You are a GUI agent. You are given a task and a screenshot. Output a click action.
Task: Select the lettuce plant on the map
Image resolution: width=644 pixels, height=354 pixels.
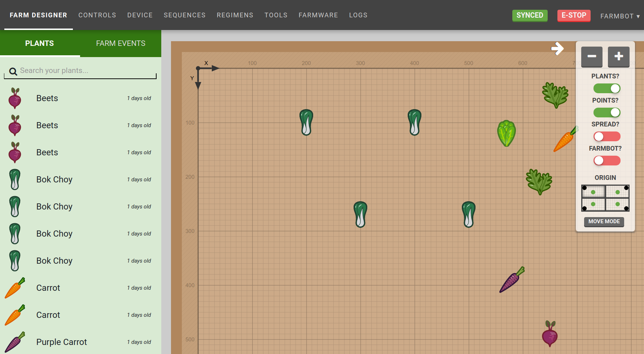(506, 133)
